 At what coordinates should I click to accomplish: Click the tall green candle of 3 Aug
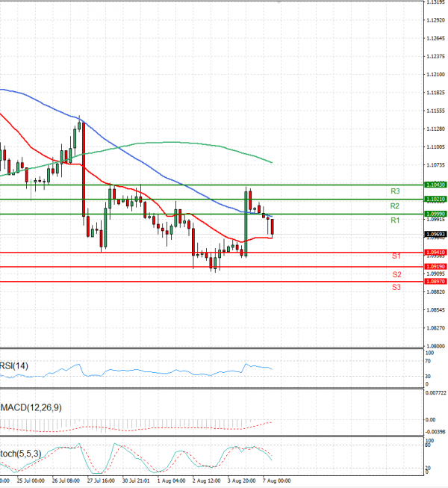[246, 223]
